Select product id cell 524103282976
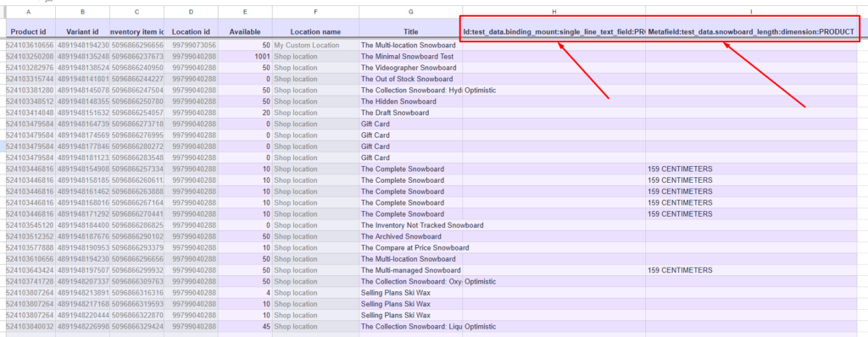Image resolution: width=868 pixels, height=337 pixels. tap(31, 68)
